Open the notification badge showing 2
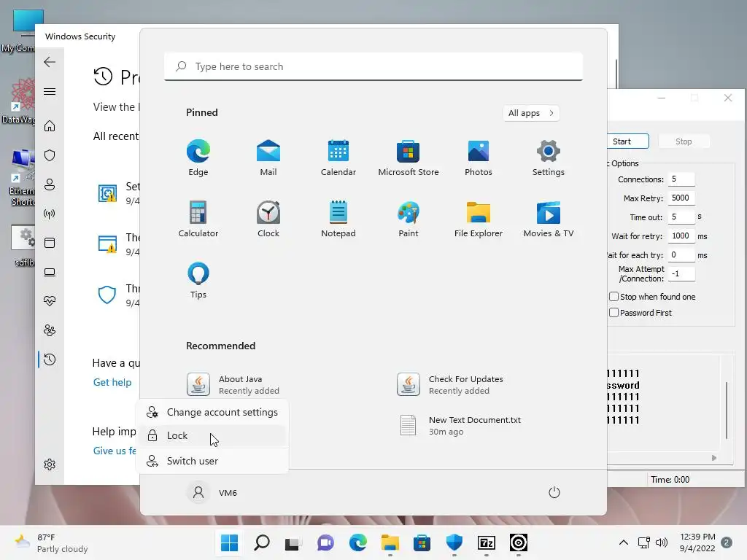The image size is (747, 560). [727, 542]
